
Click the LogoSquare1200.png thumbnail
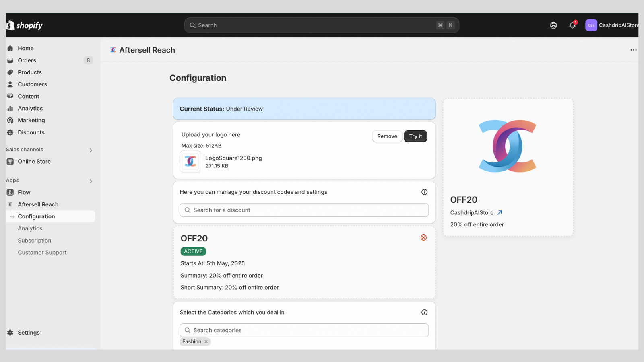[190, 162]
